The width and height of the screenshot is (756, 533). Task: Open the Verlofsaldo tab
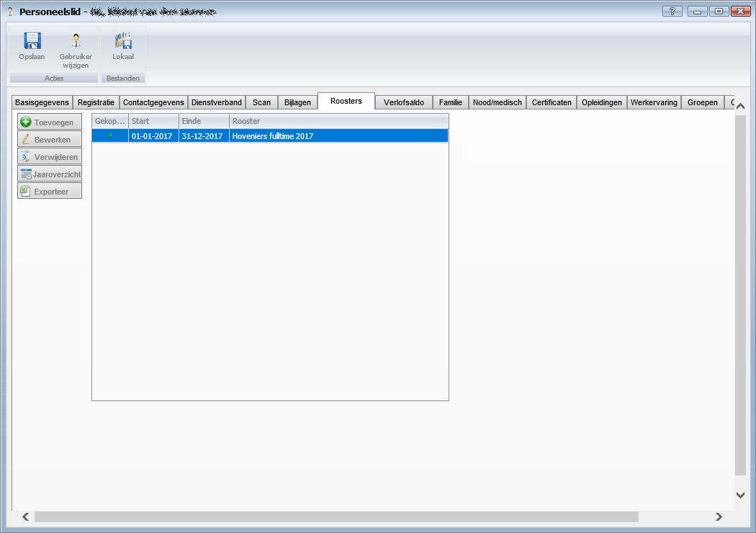tap(403, 102)
